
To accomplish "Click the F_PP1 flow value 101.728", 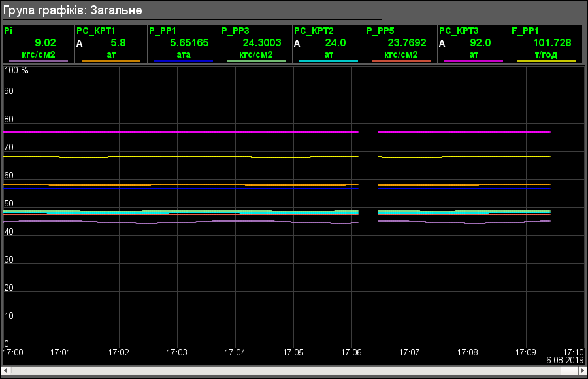I will pyautogui.click(x=552, y=43).
